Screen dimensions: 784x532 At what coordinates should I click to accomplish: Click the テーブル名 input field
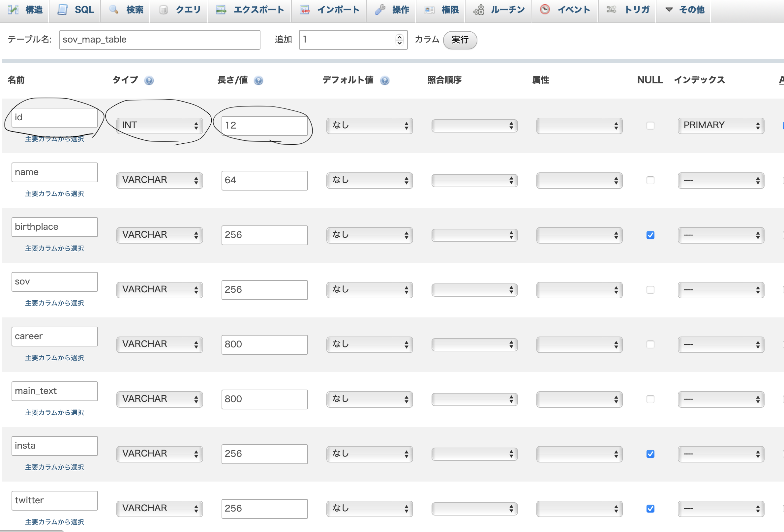(160, 40)
